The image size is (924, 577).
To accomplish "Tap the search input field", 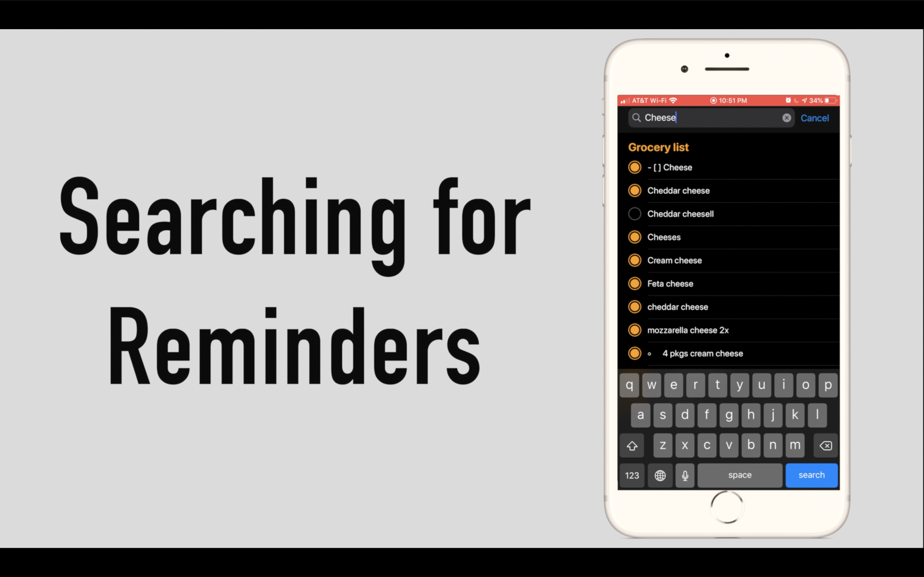I will 709,117.
